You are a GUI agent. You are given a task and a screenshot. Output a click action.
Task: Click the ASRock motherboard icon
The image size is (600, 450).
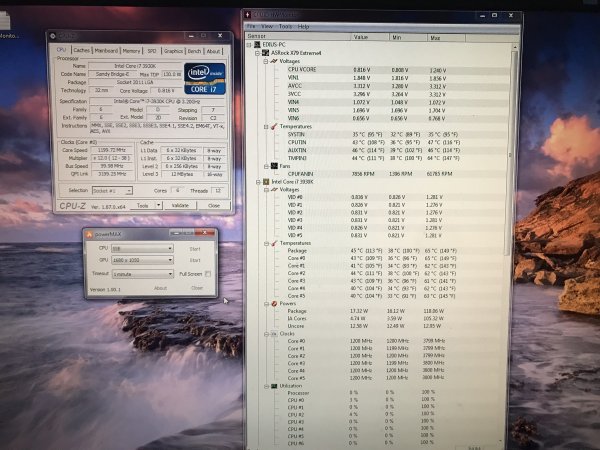[x=266, y=53]
